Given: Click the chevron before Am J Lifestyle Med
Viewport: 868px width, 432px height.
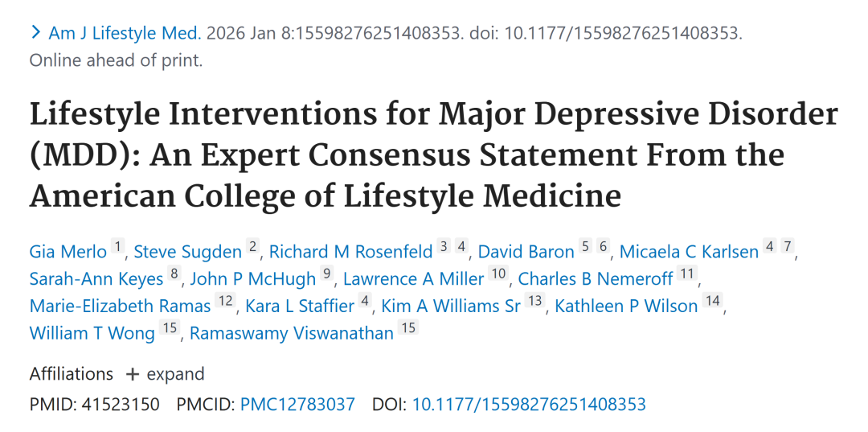Looking at the screenshot, I should point(36,33).
